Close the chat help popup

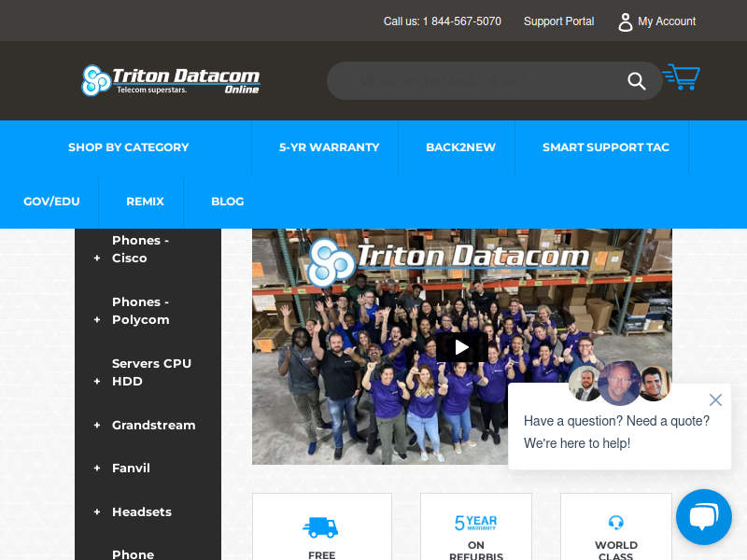pos(715,399)
